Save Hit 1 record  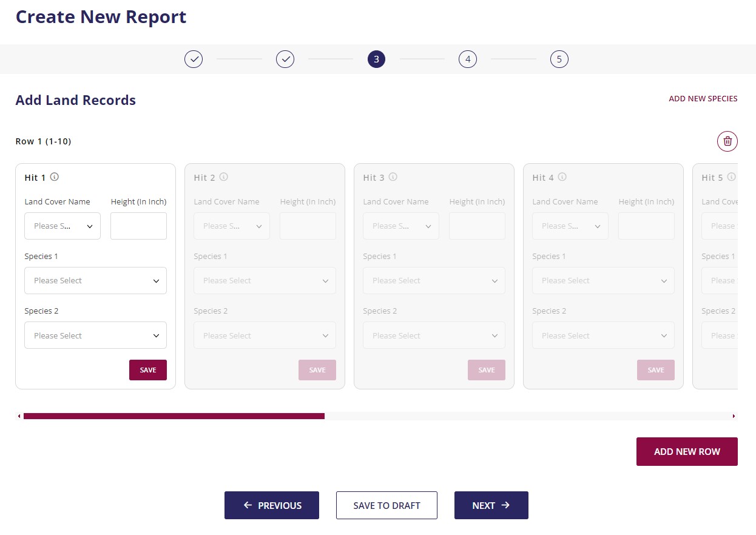pyautogui.click(x=147, y=370)
